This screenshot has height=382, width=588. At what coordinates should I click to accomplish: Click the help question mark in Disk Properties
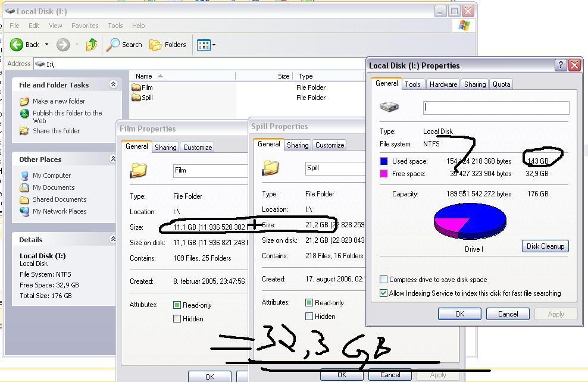coord(560,65)
